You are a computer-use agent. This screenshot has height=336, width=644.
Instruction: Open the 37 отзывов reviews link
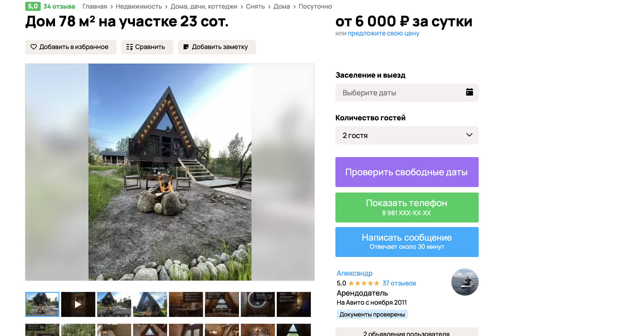[399, 283]
